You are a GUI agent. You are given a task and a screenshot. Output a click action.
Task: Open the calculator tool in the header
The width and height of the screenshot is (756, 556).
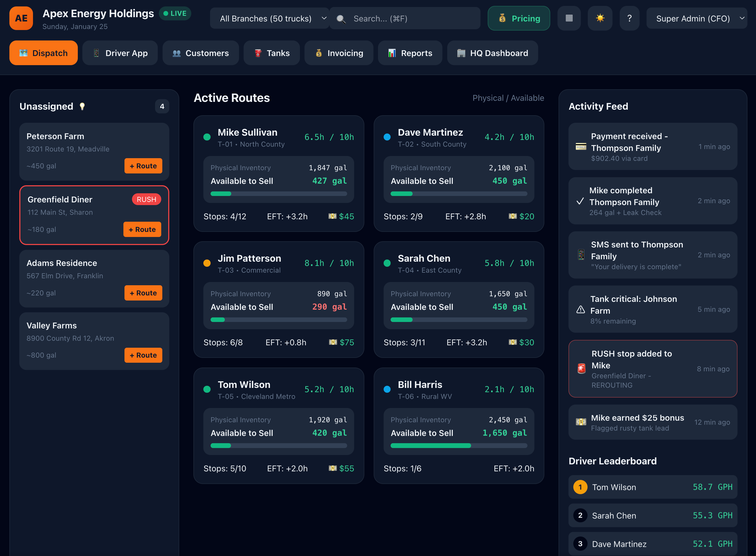pos(569,18)
